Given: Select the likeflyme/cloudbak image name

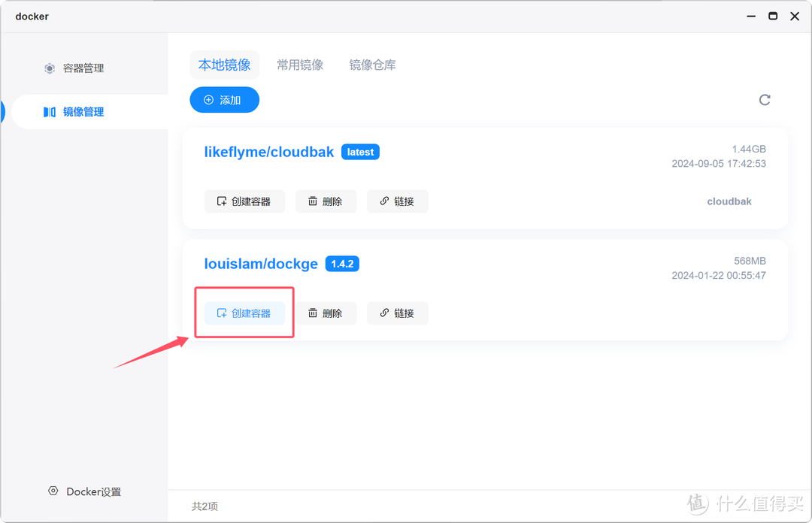Looking at the screenshot, I should 268,152.
